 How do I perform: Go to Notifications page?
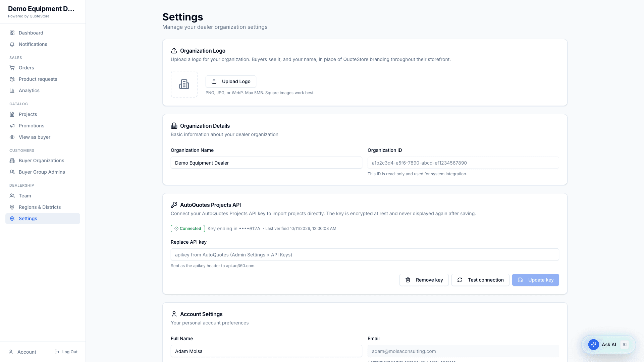click(43, 44)
